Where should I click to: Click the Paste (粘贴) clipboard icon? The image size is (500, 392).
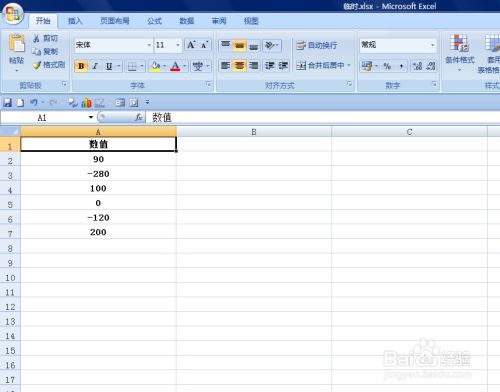pos(16,43)
